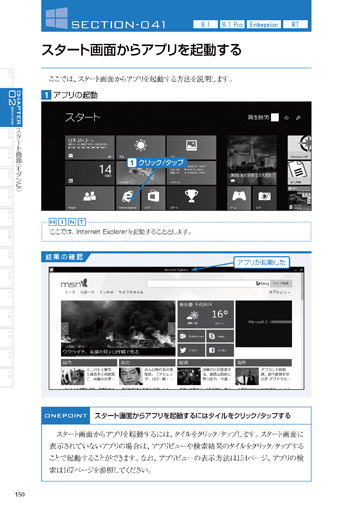Screen dimensions: 360x510
Task: Go to next slide in msn carousel
Action: click(x=171, y=329)
